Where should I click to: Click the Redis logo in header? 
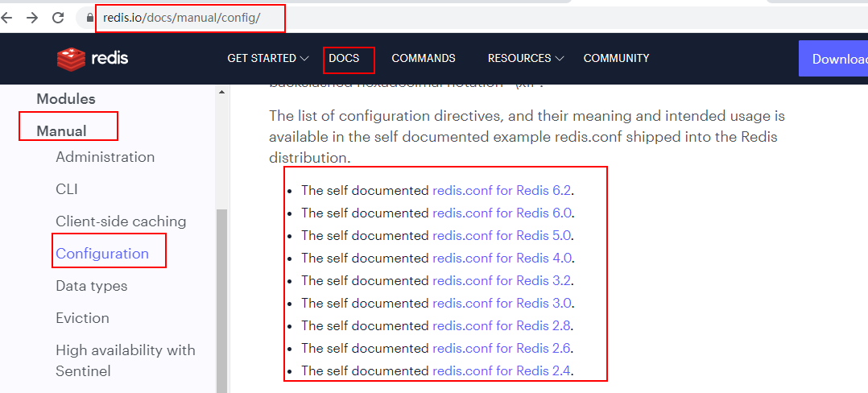[93, 58]
